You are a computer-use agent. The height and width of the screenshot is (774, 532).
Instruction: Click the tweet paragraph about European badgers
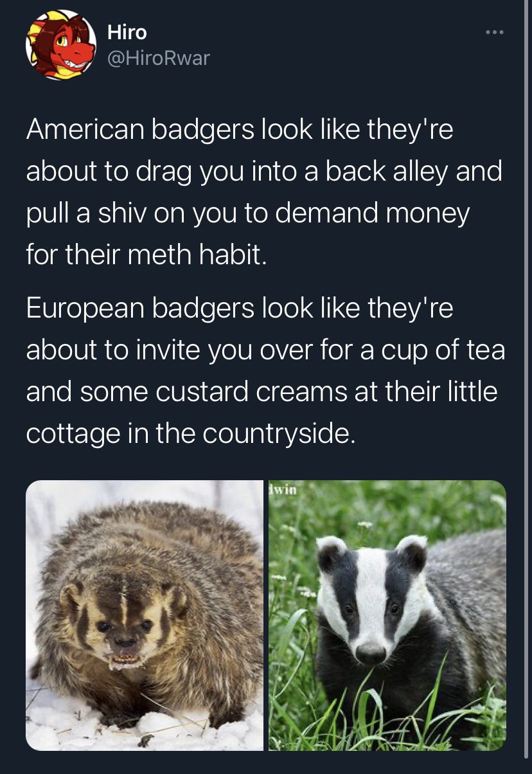click(265, 371)
